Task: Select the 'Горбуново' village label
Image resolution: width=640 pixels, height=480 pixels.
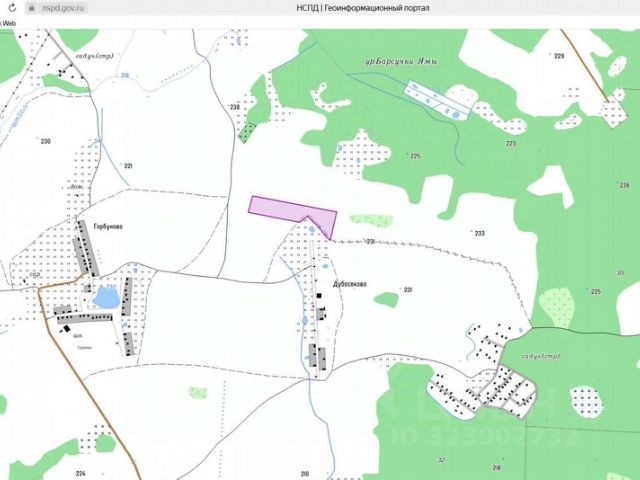Action: [x=108, y=226]
